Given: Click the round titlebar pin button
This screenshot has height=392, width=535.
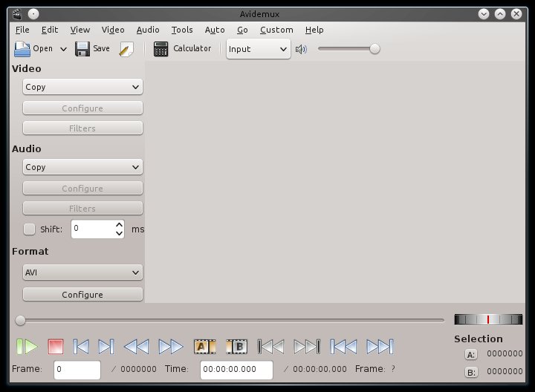Looking at the screenshot, I should [x=33, y=14].
